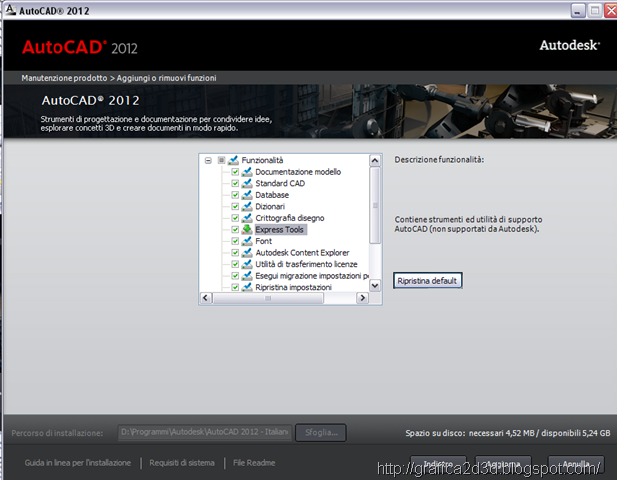617x480 pixels.
Task: Click the Database feature icon
Action: click(247, 195)
